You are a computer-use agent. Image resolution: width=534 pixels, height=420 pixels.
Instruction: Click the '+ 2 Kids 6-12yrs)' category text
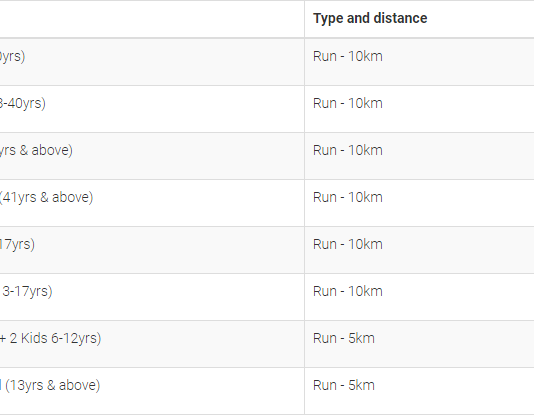pos(50,339)
